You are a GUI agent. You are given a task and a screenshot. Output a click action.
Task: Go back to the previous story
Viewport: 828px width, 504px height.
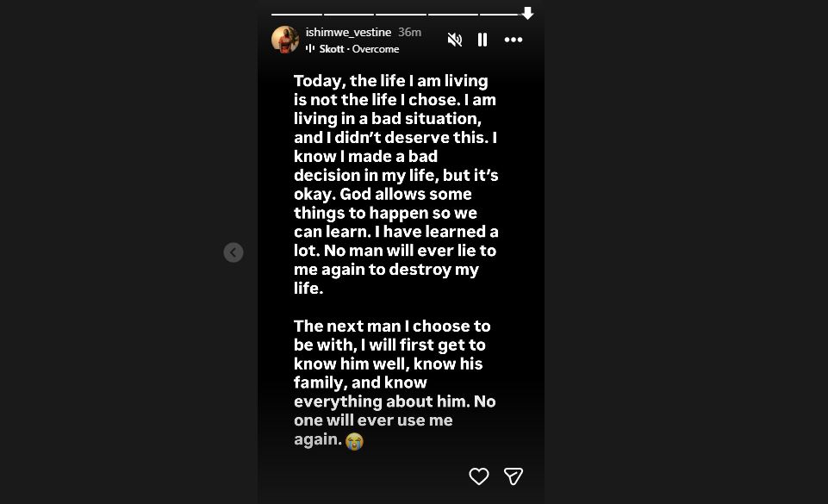tap(233, 252)
